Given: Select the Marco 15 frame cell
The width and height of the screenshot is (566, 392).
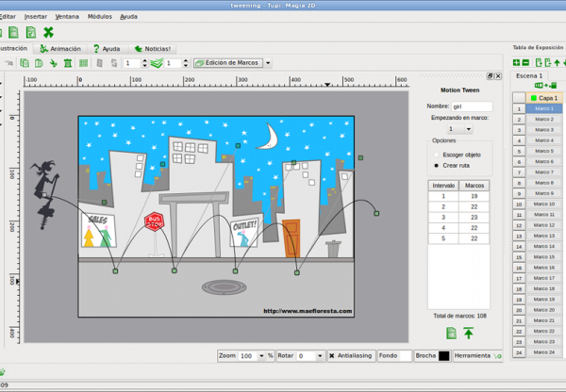Looking at the screenshot, I should [x=544, y=257].
